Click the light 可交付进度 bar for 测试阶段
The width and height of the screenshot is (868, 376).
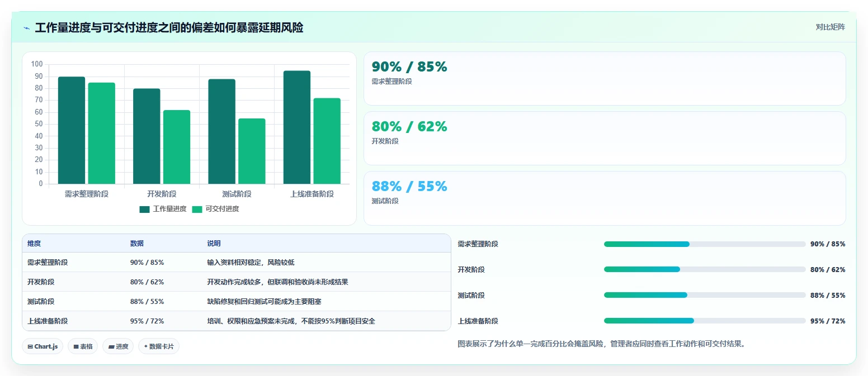(x=252, y=151)
